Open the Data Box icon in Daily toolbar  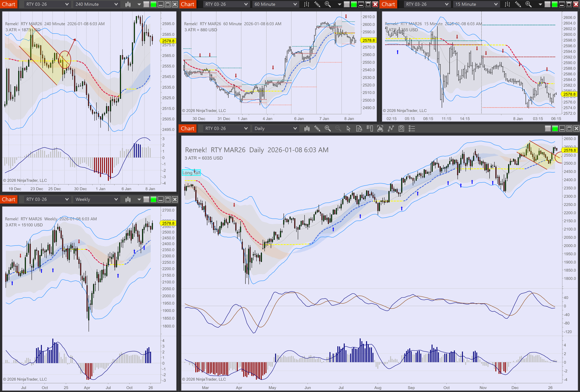pyautogui.click(x=359, y=129)
